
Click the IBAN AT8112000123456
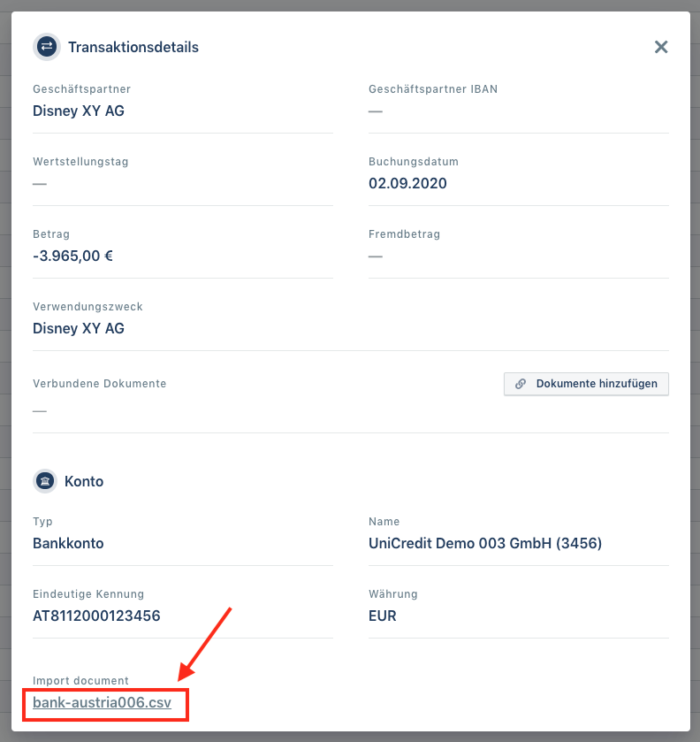click(96, 616)
